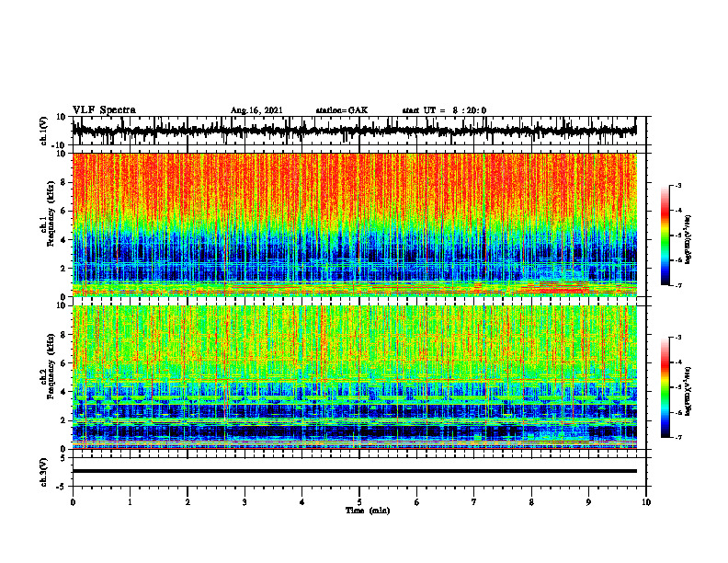This screenshot has width=728, height=563.
Task: Click the 2 kHz tick on ch.2 frequency axis
Action: click(63, 420)
